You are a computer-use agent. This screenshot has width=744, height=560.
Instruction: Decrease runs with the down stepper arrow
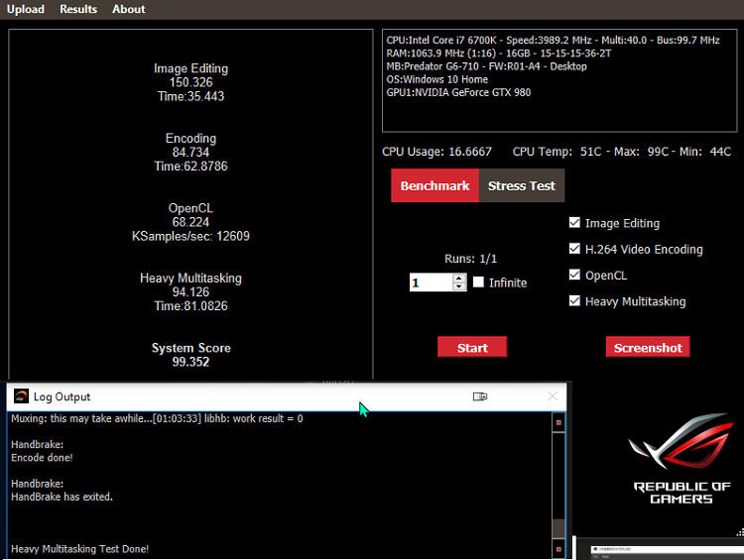[459, 286]
